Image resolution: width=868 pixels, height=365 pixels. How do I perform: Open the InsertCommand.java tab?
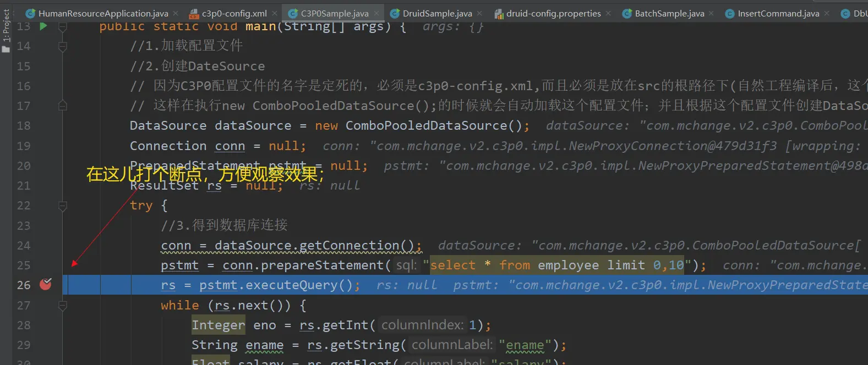tap(778, 13)
